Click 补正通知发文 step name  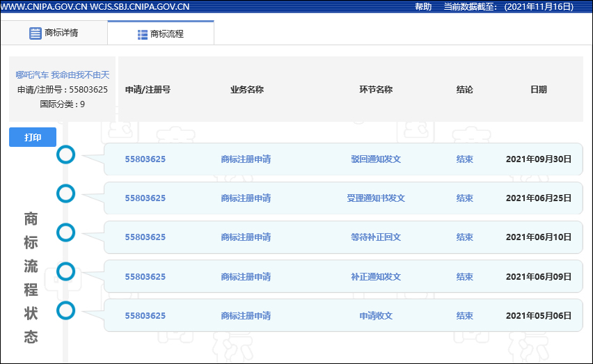[x=376, y=277]
